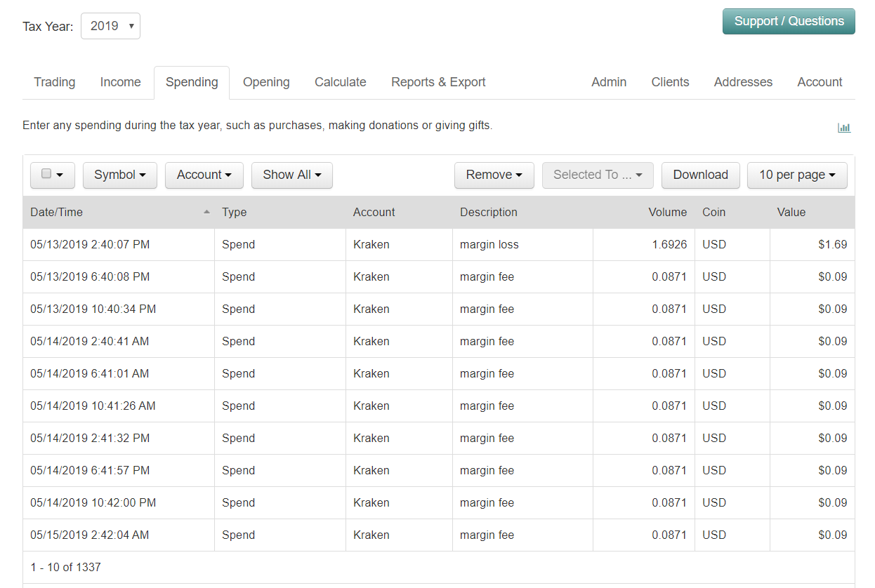Open the Account filter dropdown
875x588 pixels.
coord(204,175)
